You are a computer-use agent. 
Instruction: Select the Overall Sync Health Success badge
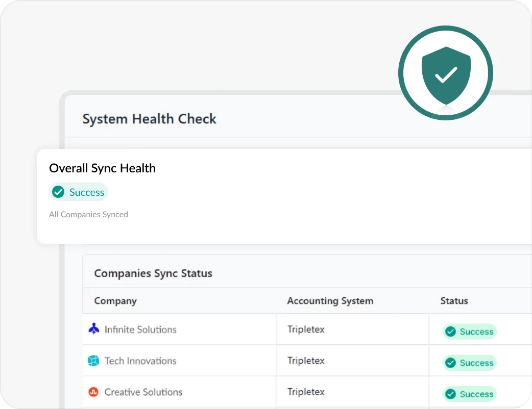click(79, 192)
